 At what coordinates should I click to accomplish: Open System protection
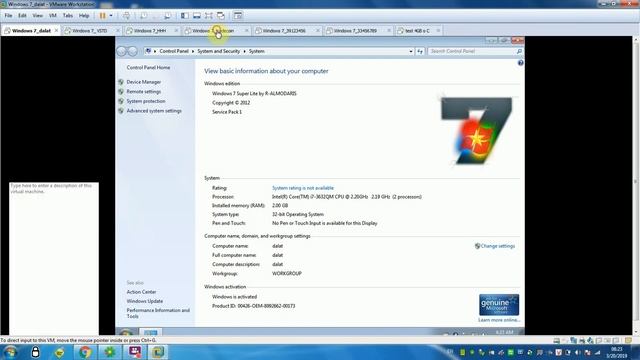[x=146, y=101]
